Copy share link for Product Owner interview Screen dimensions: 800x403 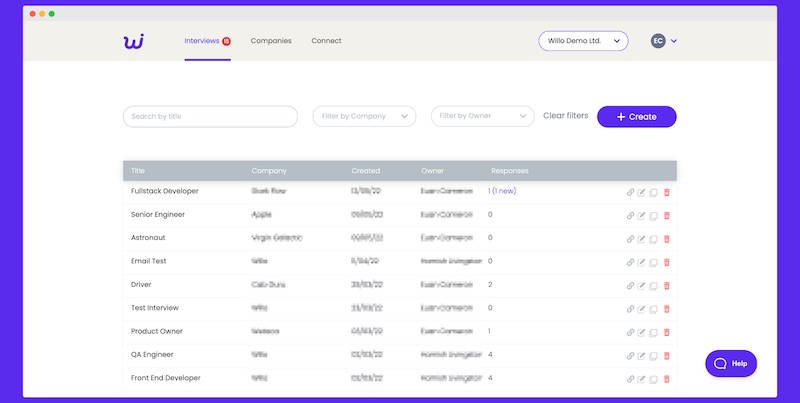630,333
